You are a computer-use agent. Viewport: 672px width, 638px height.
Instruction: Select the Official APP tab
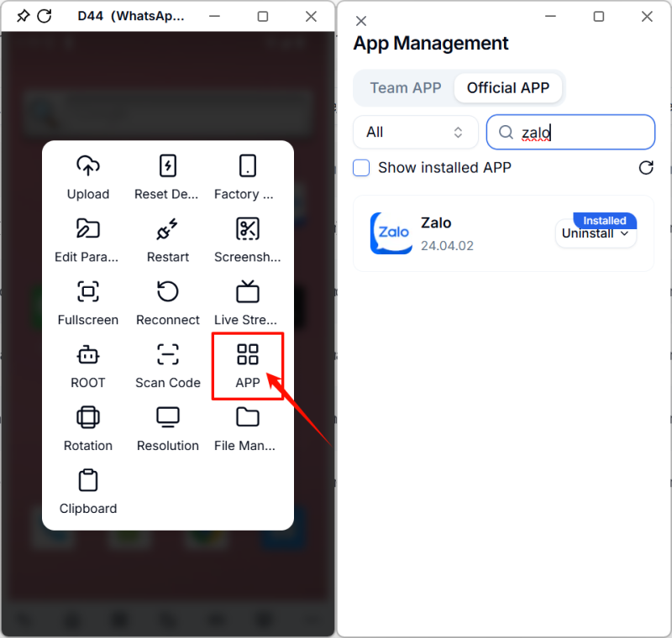[507, 87]
